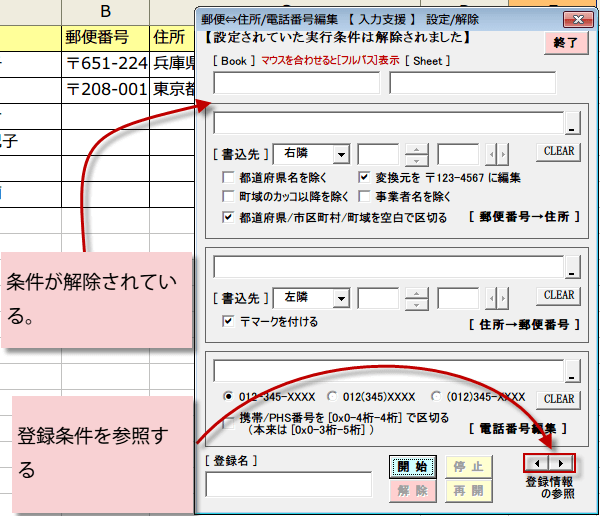600x516 pixels.
Task: Open the 右隣 write destination dropdown
Action: click(x=341, y=154)
